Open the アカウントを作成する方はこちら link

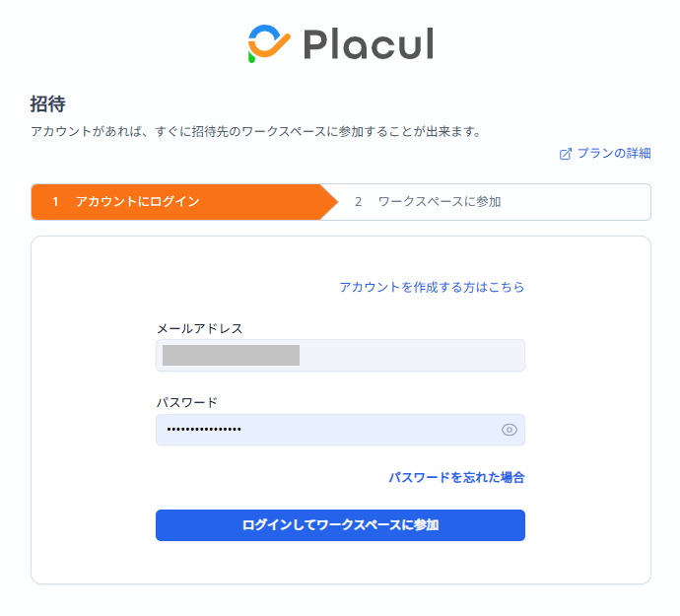click(x=432, y=288)
